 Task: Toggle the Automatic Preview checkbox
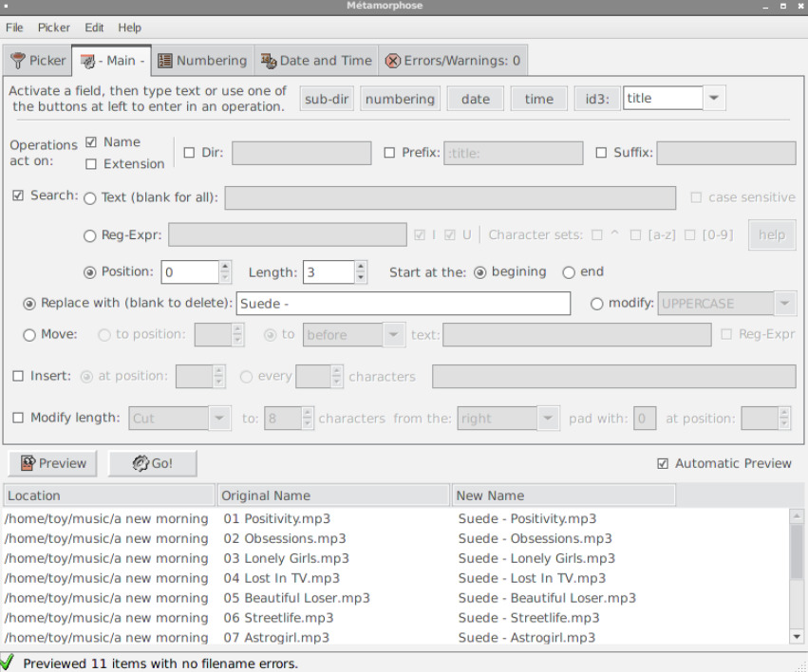(x=663, y=463)
